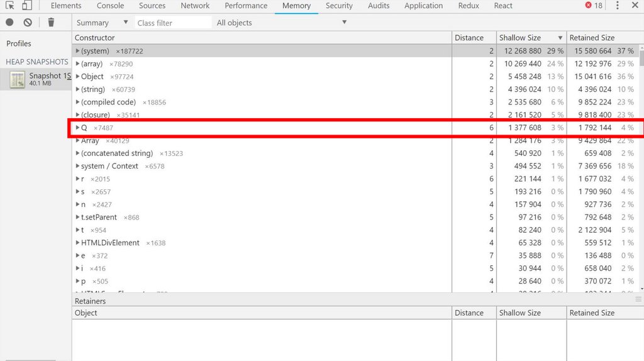Open the DevTools three-dot customize menu

(618, 5)
